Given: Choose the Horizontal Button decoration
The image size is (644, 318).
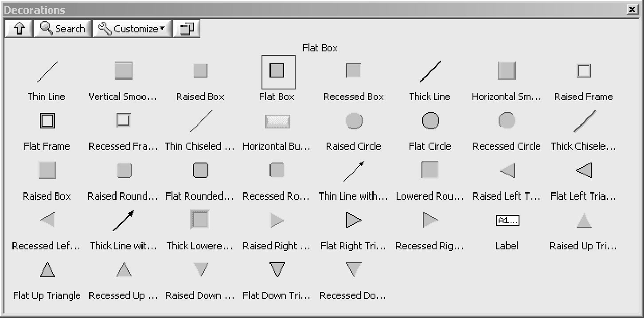Looking at the screenshot, I should (x=277, y=121).
